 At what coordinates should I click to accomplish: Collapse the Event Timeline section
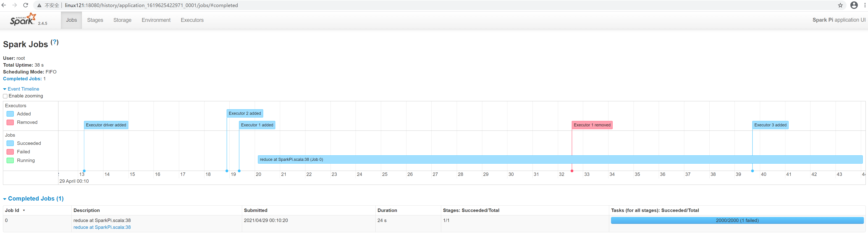point(21,89)
